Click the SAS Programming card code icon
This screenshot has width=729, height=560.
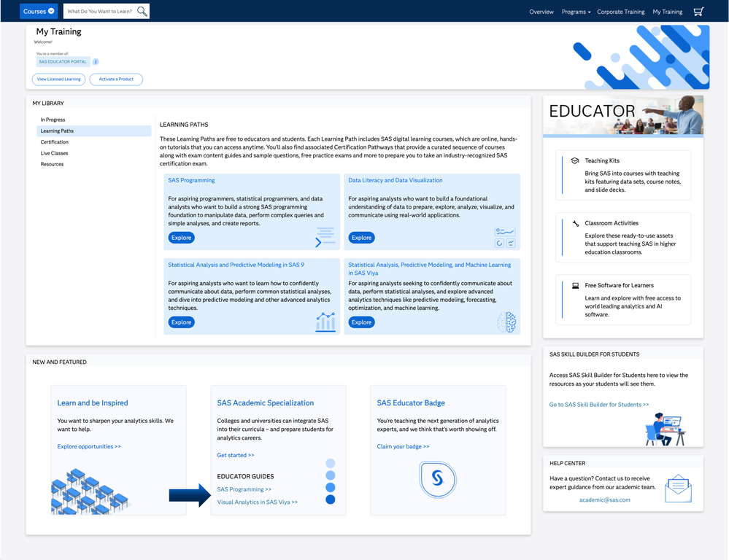tap(325, 237)
